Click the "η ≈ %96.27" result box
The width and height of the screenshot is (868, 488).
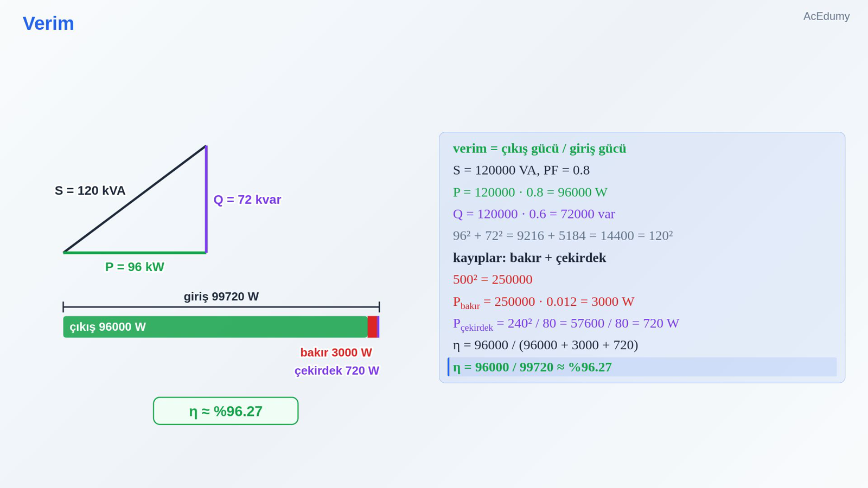point(226,411)
